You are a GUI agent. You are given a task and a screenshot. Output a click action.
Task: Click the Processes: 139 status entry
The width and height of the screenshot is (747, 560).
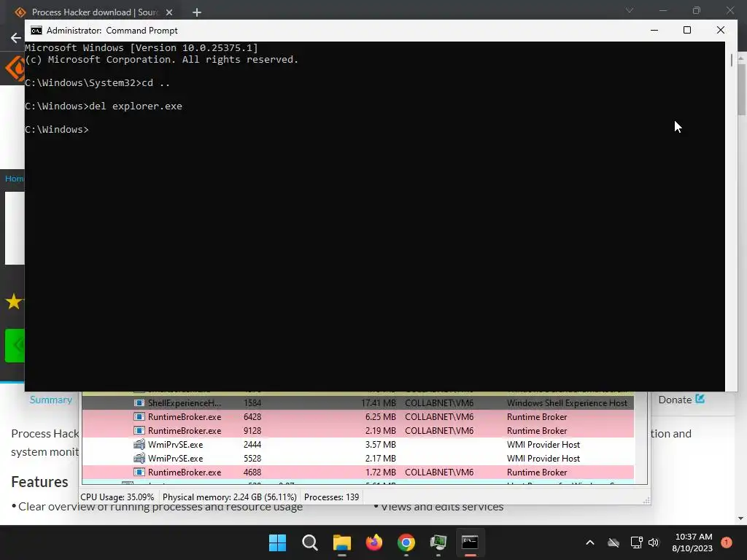(x=332, y=497)
